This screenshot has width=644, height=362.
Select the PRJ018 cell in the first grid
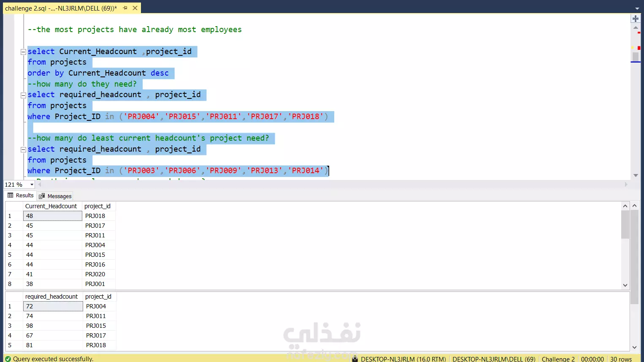pyautogui.click(x=99, y=216)
